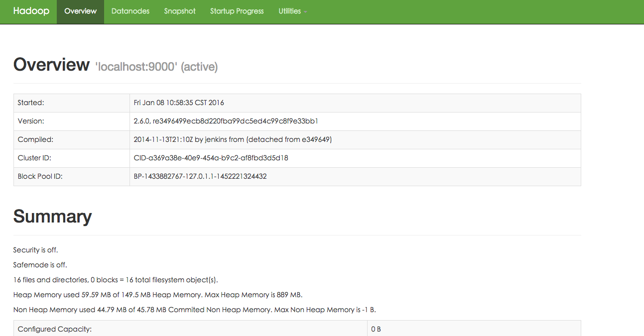644x336 pixels.
Task: Click the Non Heap Memory used line
Action: pyautogui.click(x=194, y=310)
